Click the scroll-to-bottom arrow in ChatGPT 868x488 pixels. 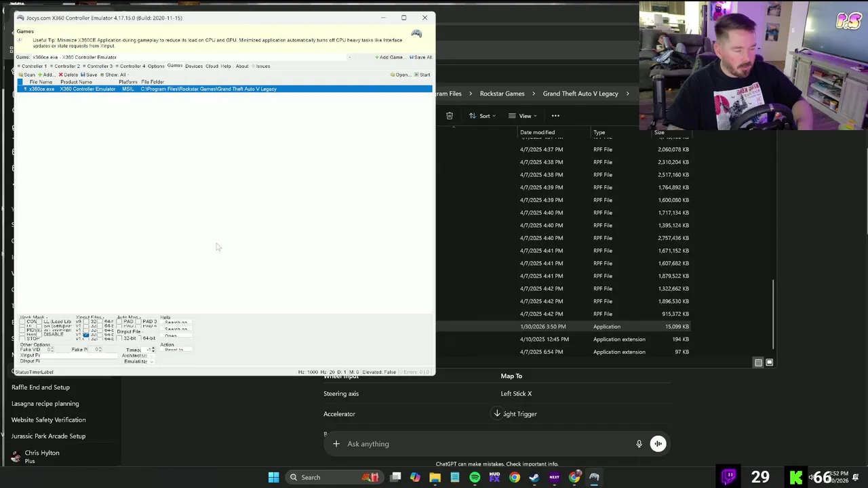[x=497, y=413]
